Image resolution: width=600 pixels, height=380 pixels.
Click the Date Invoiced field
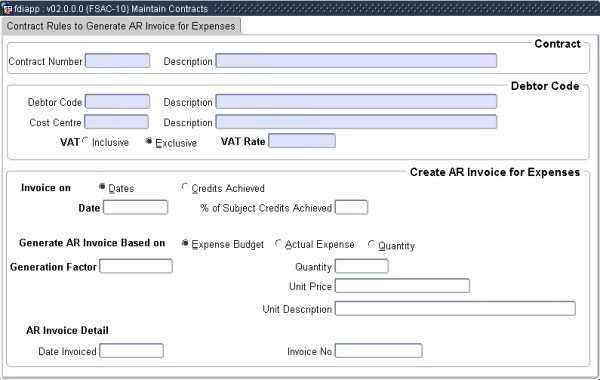(131, 351)
